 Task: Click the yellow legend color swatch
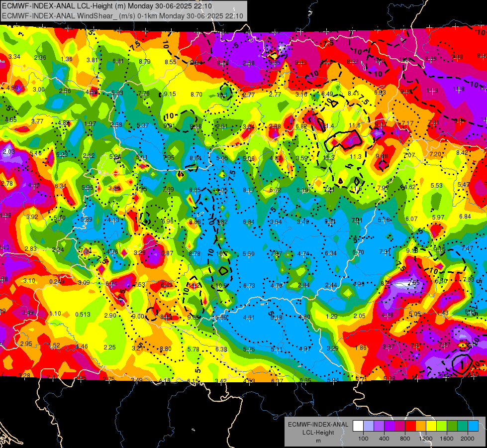pos(431,426)
